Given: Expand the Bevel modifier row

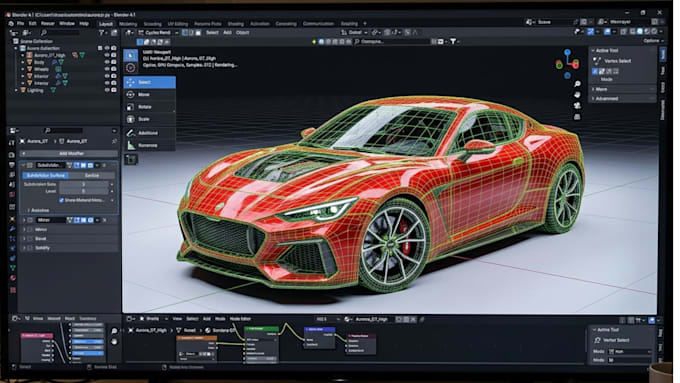Looking at the screenshot, I should point(25,239).
